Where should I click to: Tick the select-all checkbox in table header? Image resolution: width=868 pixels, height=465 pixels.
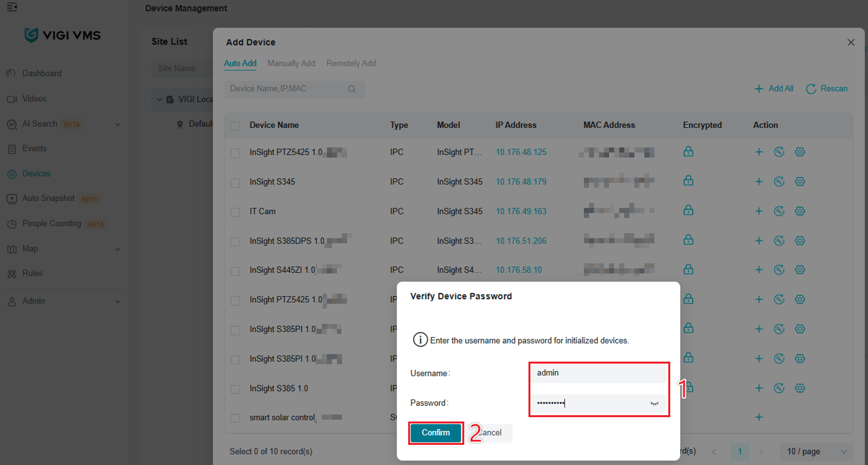click(235, 126)
